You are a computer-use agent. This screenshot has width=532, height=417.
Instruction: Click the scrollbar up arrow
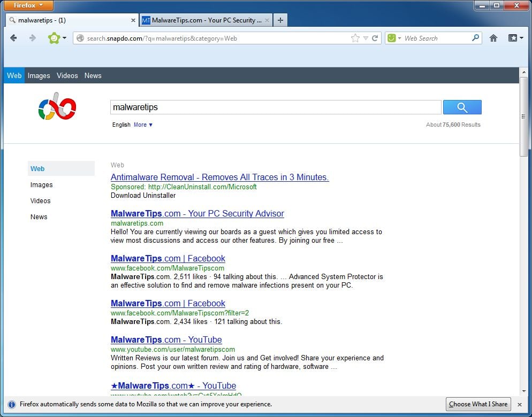point(523,72)
